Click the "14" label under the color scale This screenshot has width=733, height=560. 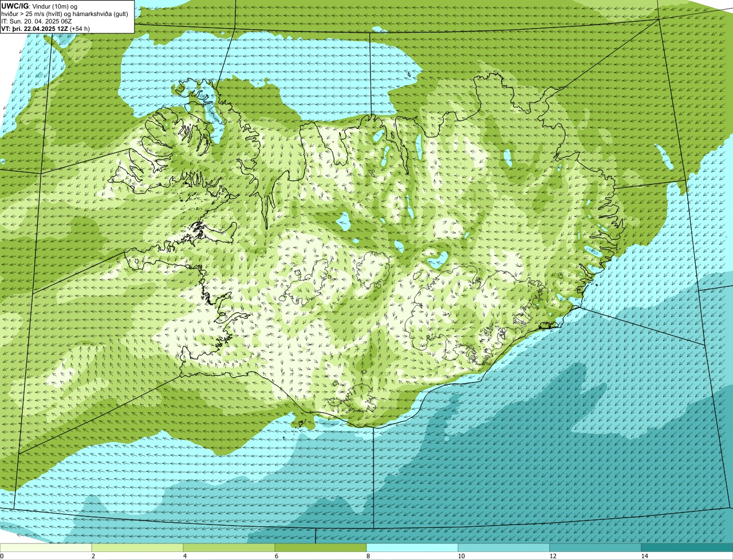click(x=644, y=556)
